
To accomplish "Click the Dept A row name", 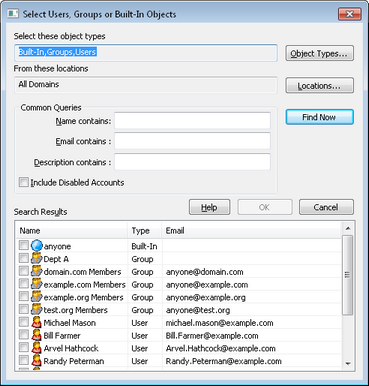I will (56, 259).
